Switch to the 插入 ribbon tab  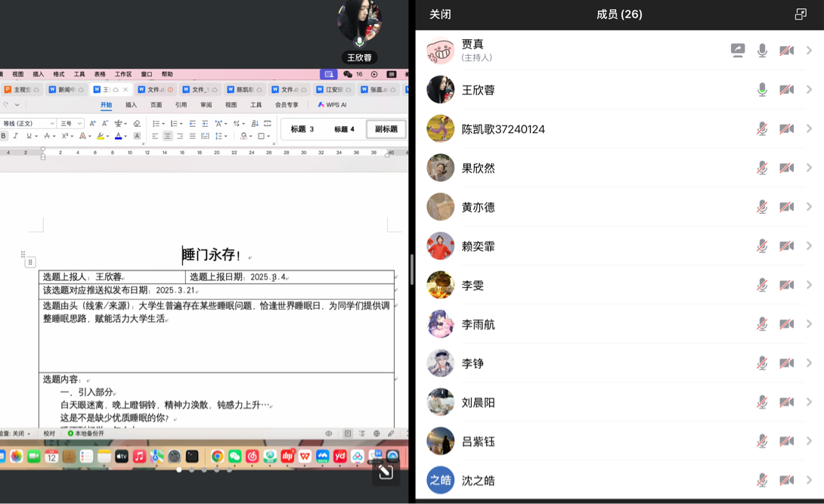tap(131, 105)
